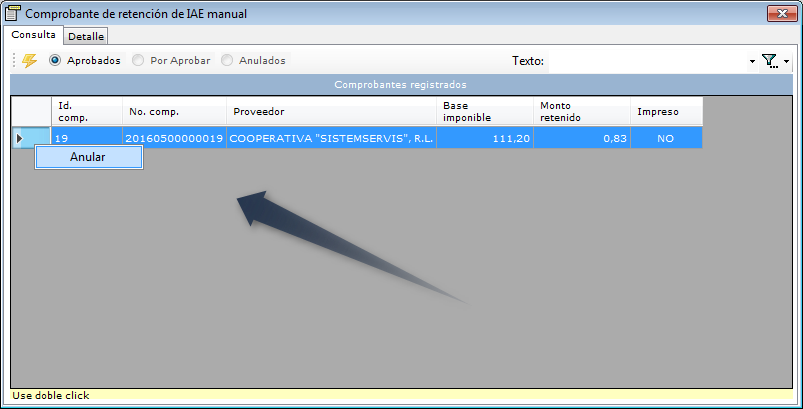This screenshot has height=409, width=803.
Task: Select the Aprobados radio button
Action: [55, 60]
